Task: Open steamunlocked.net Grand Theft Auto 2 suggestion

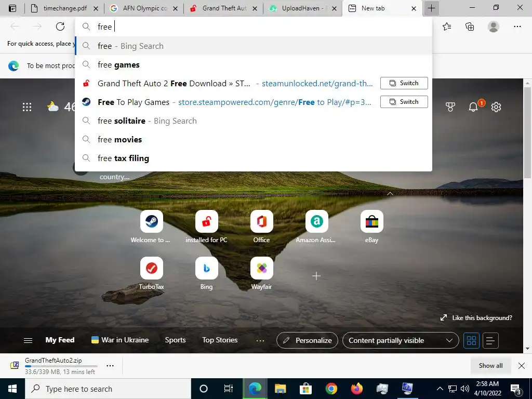Action: 228,84
